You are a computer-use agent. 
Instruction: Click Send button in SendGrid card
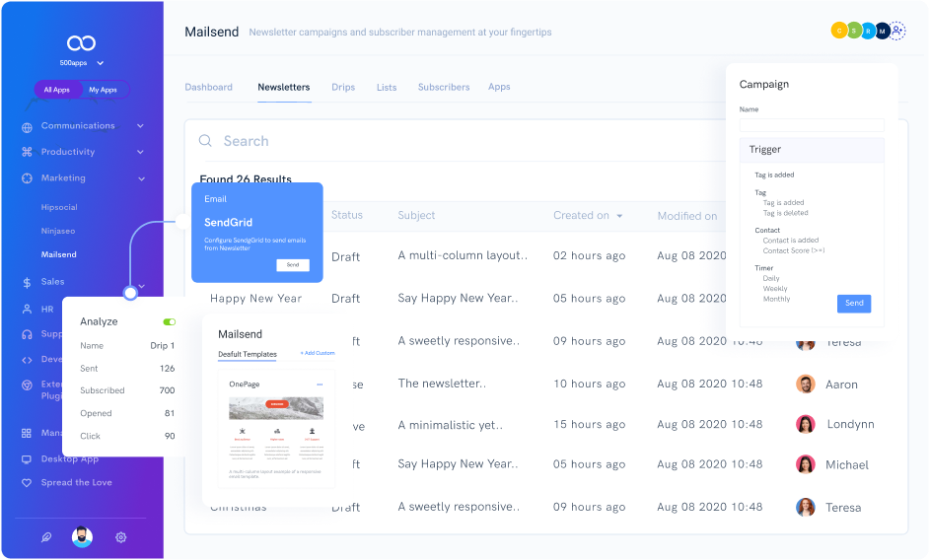(x=293, y=265)
